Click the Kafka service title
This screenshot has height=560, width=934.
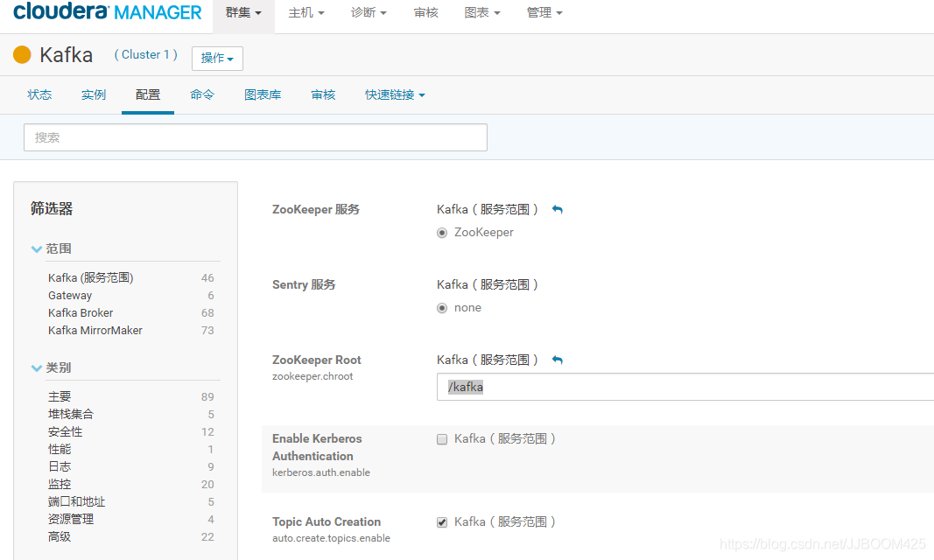(67, 55)
